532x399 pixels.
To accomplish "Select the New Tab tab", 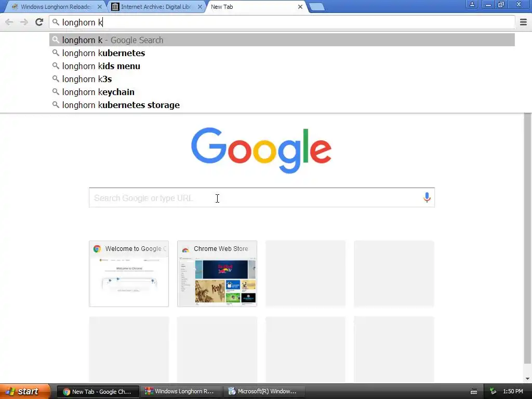I will pos(255,7).
